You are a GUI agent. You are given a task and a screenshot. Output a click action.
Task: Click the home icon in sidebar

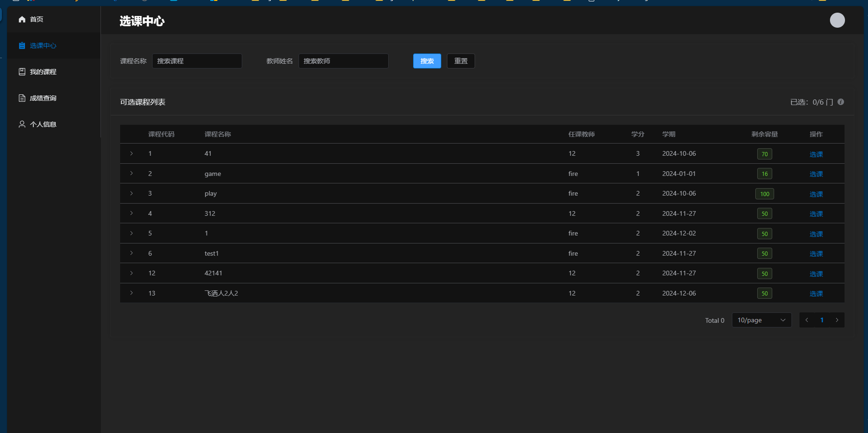(x=22, y=19)
